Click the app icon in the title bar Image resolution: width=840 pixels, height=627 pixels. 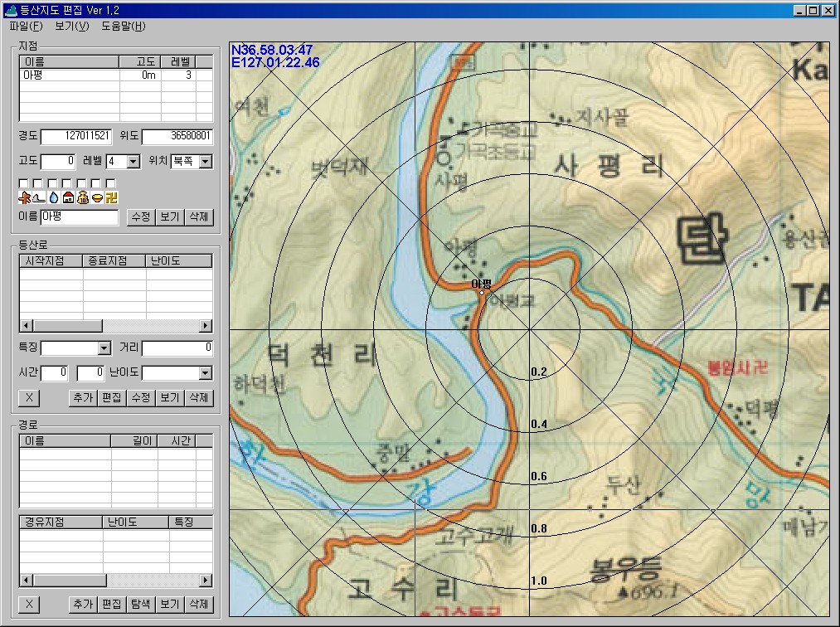[10, 10]
